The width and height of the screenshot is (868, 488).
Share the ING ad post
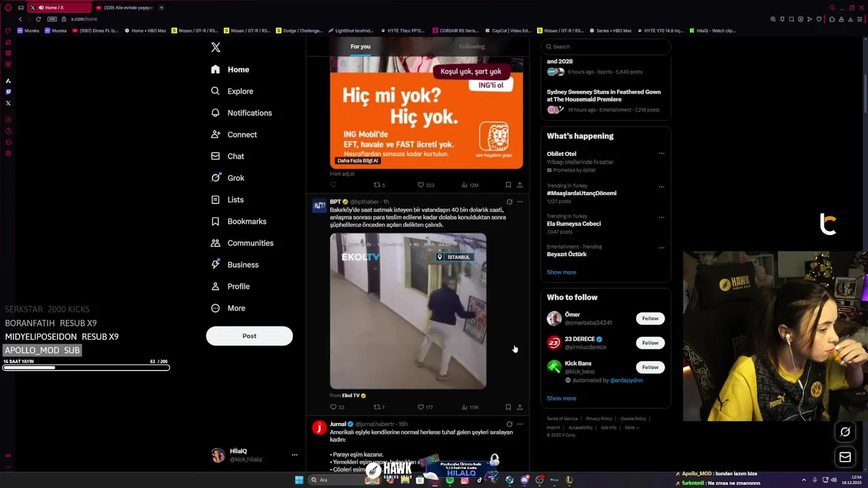(519, 185)
